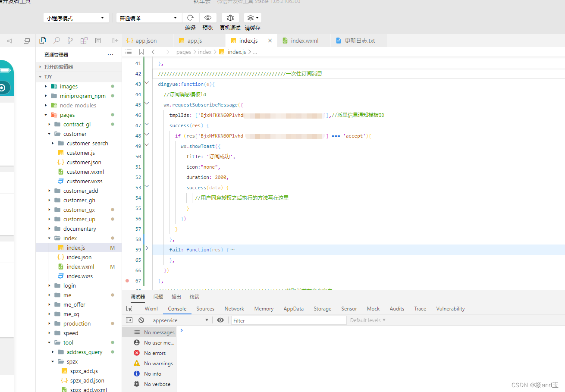The image size is (565, 392).
Task: Switch to the Network devtools tab
Action: tap(234, 309)
